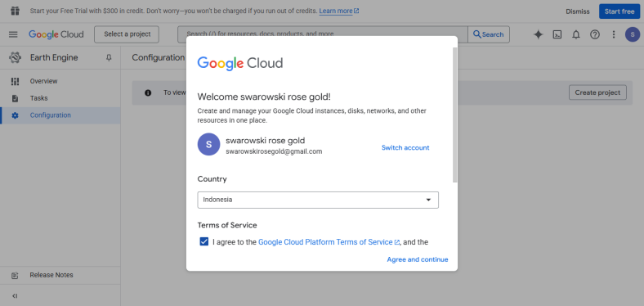Click the Earth Engine product icon

point(16,57)
